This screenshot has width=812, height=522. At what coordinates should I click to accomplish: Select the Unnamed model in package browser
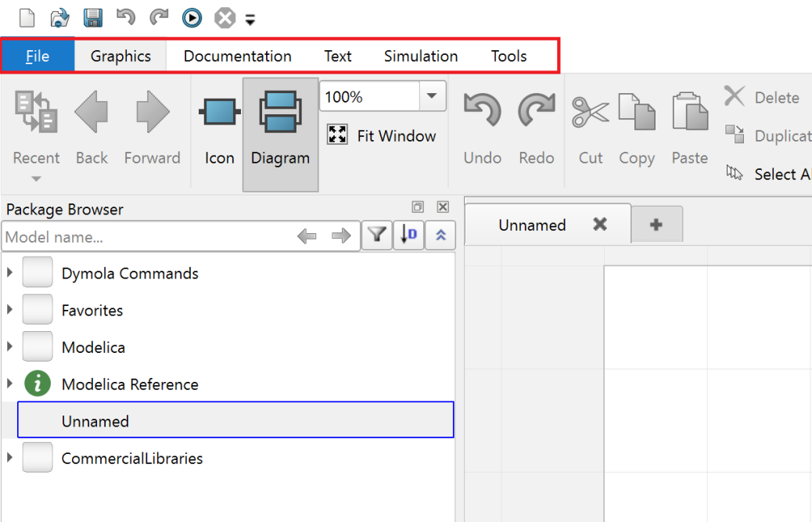pos(235,420)
